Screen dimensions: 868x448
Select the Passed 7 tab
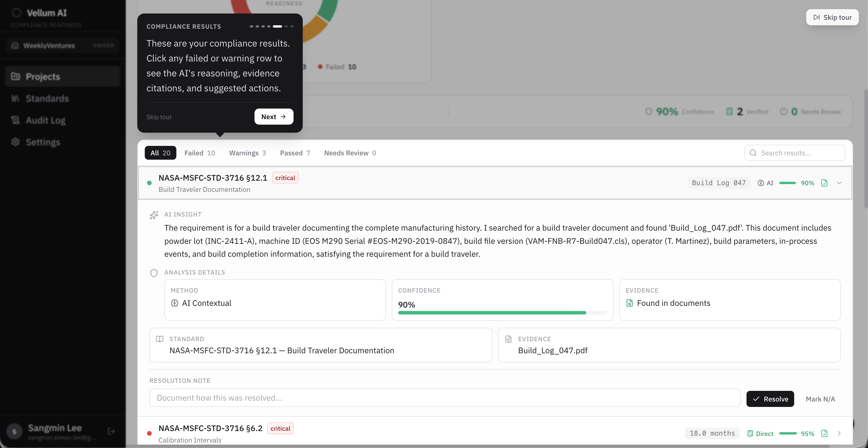click(295, 153)
